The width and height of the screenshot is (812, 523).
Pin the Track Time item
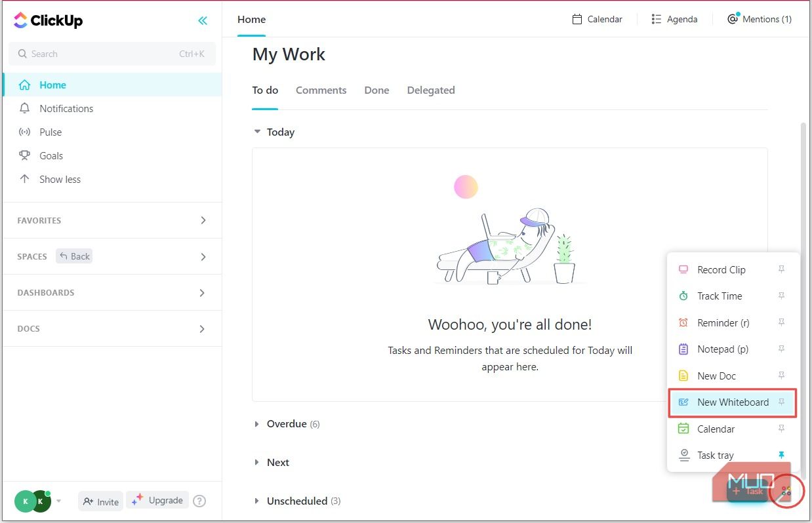[781, 296]
